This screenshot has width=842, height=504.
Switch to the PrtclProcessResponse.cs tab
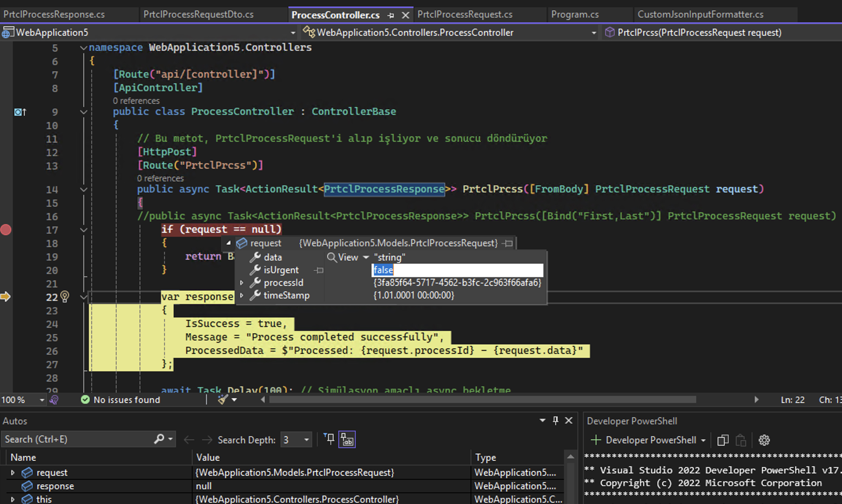[54, 14]
